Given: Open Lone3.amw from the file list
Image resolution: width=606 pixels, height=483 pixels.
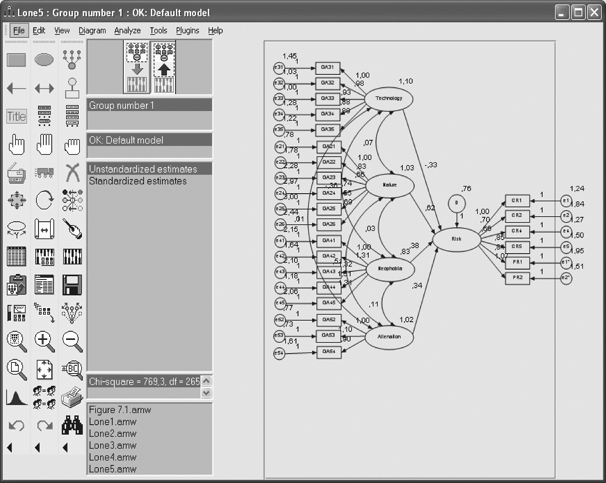Looking at the screenshot, I should click(x=112, y=446).
